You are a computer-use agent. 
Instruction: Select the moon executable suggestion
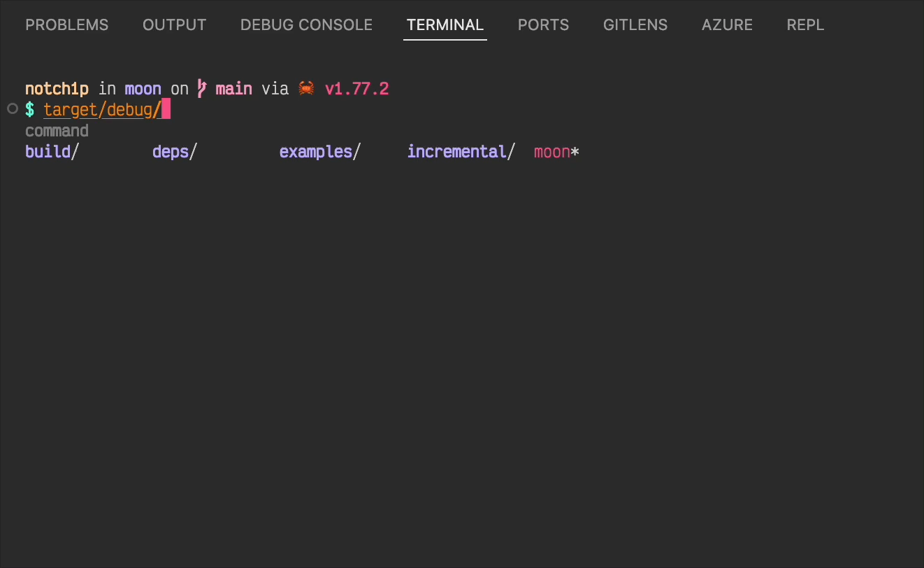click(556, 151)
